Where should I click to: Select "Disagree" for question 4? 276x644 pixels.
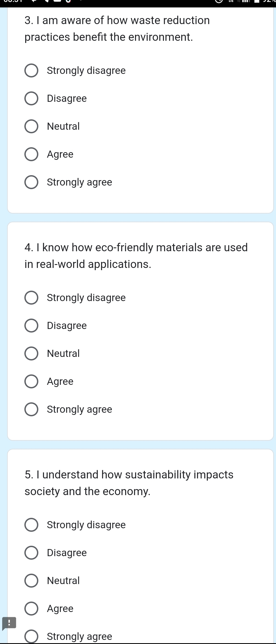coord(31,326)
